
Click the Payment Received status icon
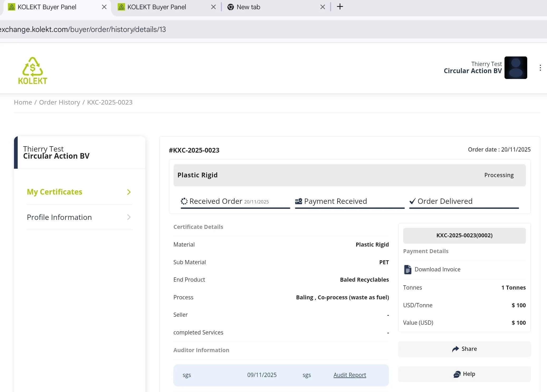click(298, 201)
